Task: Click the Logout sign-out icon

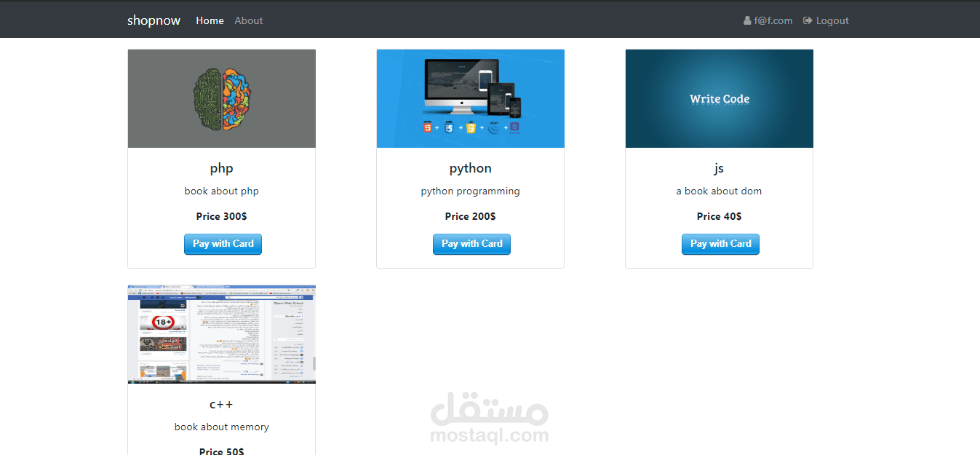Action: [808, 20]
